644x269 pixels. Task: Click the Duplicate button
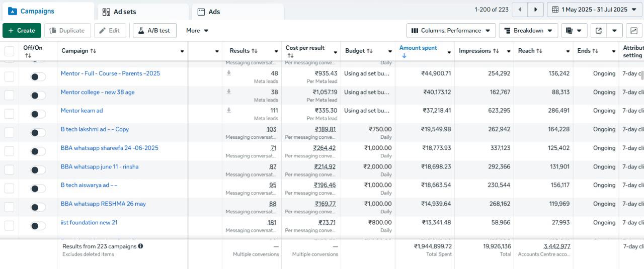67,31
